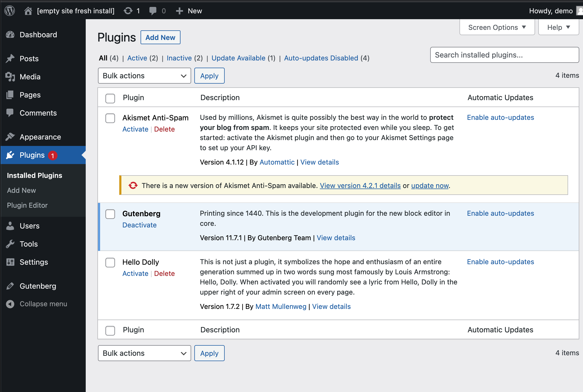Expand the Help panel

[x=558, y=27]
